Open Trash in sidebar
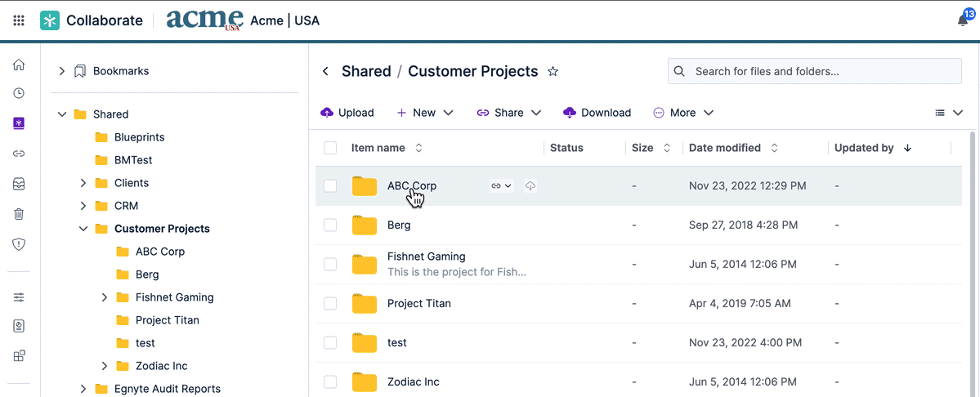 click(19, 214)
